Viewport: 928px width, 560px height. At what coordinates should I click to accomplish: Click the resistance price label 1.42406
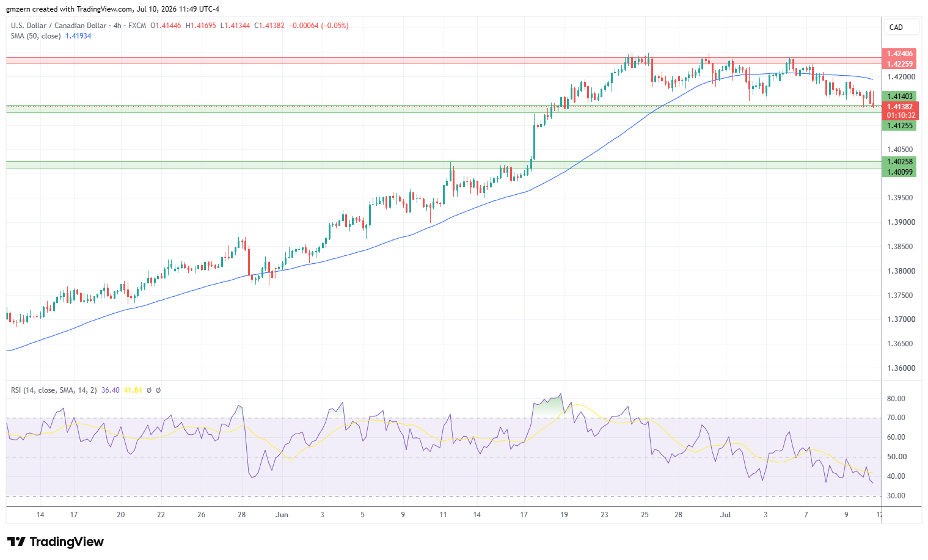tap(900, 54)
